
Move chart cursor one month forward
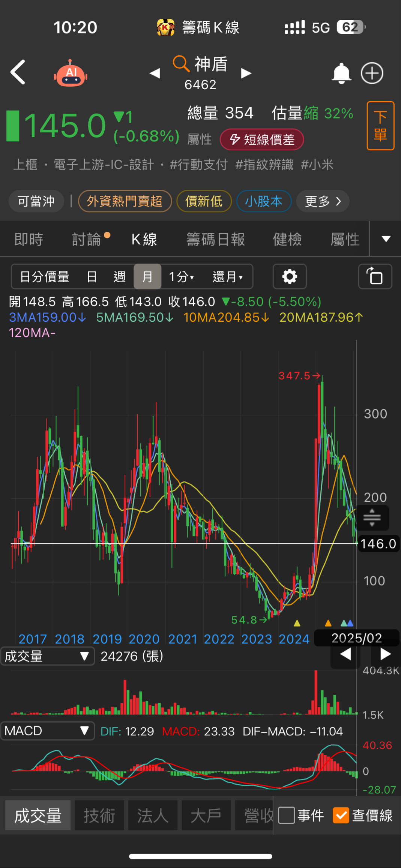(x=385, y=654)
